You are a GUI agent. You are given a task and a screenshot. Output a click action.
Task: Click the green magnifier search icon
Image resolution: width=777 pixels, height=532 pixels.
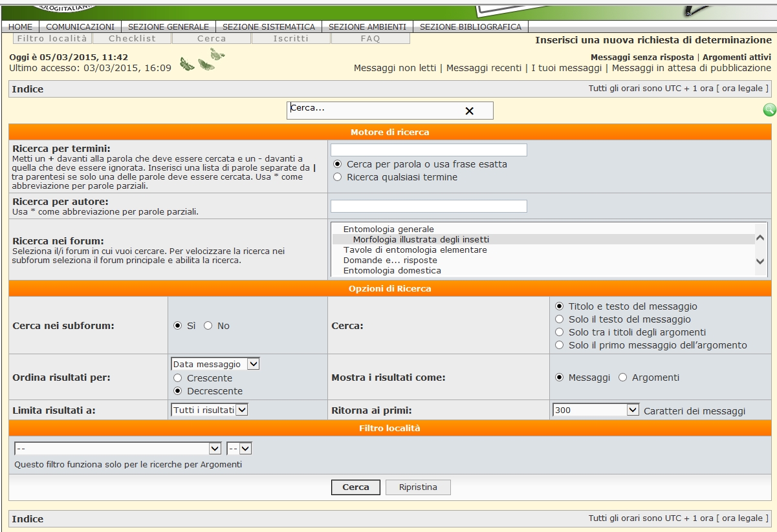[769, 110]
